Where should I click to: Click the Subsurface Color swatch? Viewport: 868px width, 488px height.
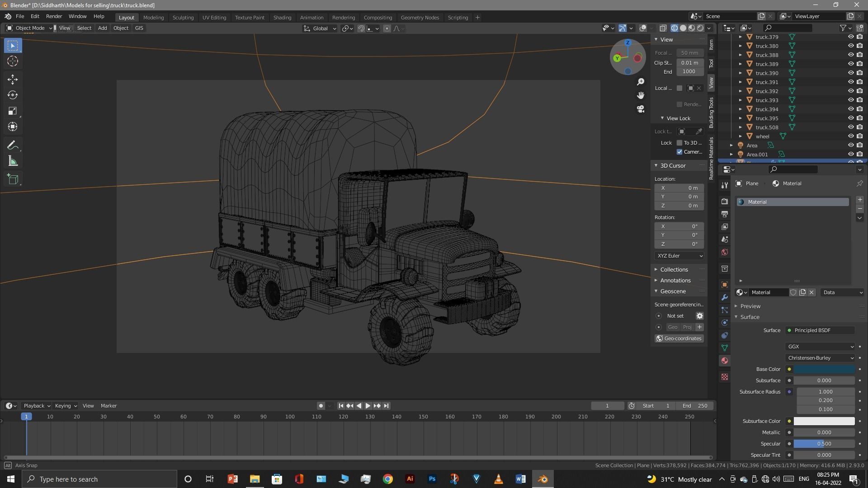point(824,421)
